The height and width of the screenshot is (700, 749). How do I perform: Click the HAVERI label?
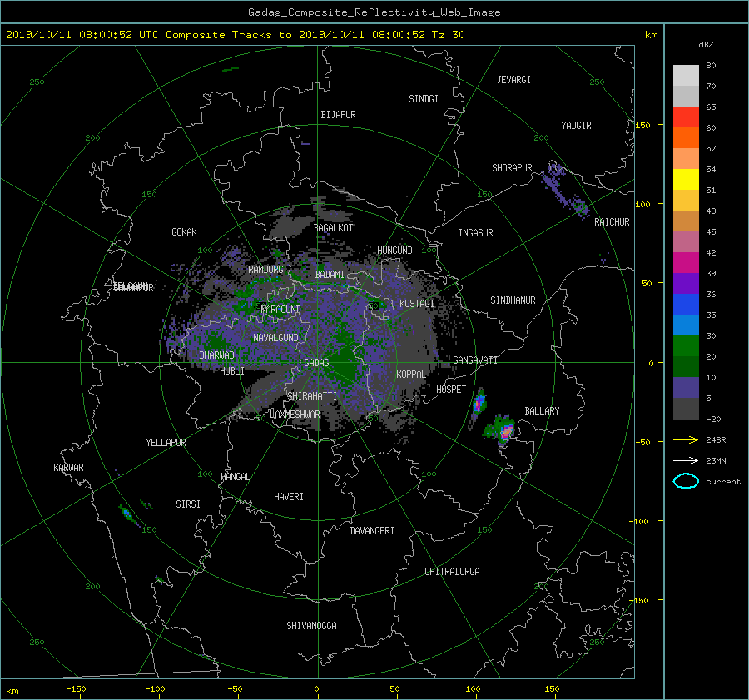tap(289, 497)
